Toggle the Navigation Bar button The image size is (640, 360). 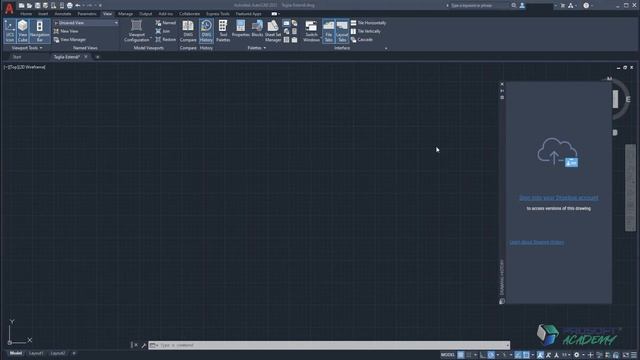point(40,31)
